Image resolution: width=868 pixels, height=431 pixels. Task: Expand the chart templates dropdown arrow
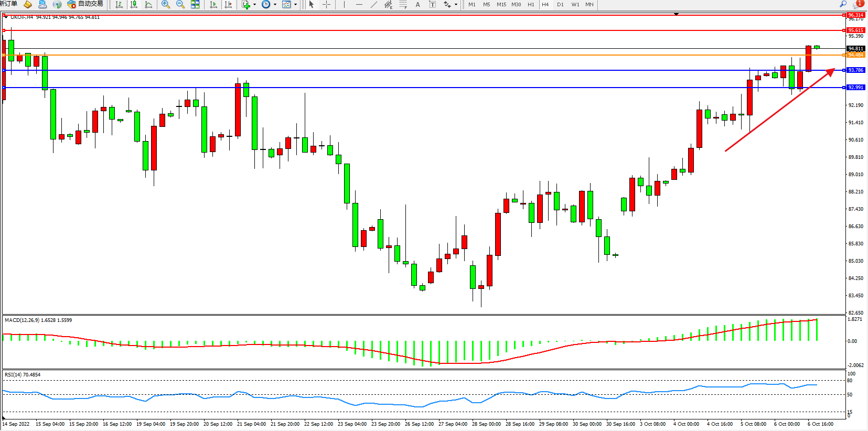[x=295, y=4]
